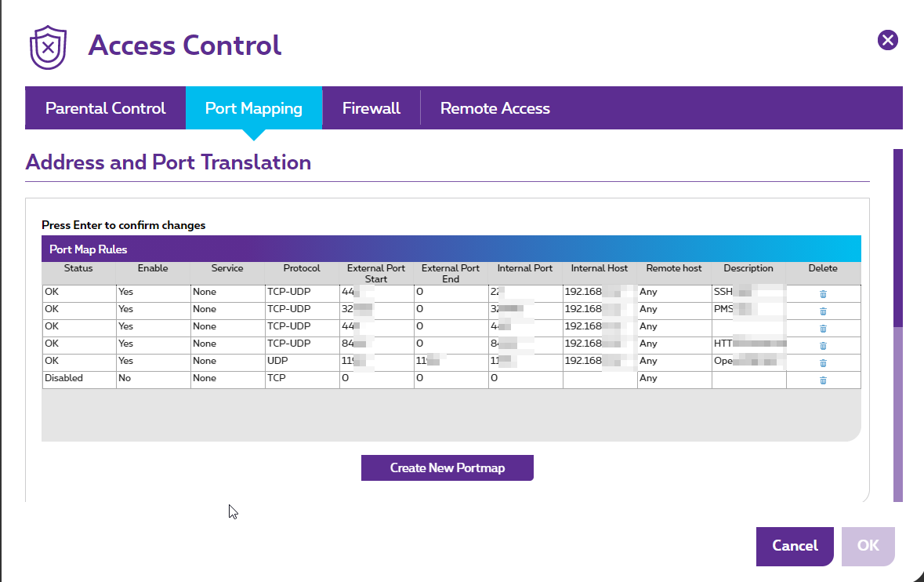Viewport: 924px width, 582px height.
Task: Click the vertical purple scrollbar
Action: [x=898, y=237]
